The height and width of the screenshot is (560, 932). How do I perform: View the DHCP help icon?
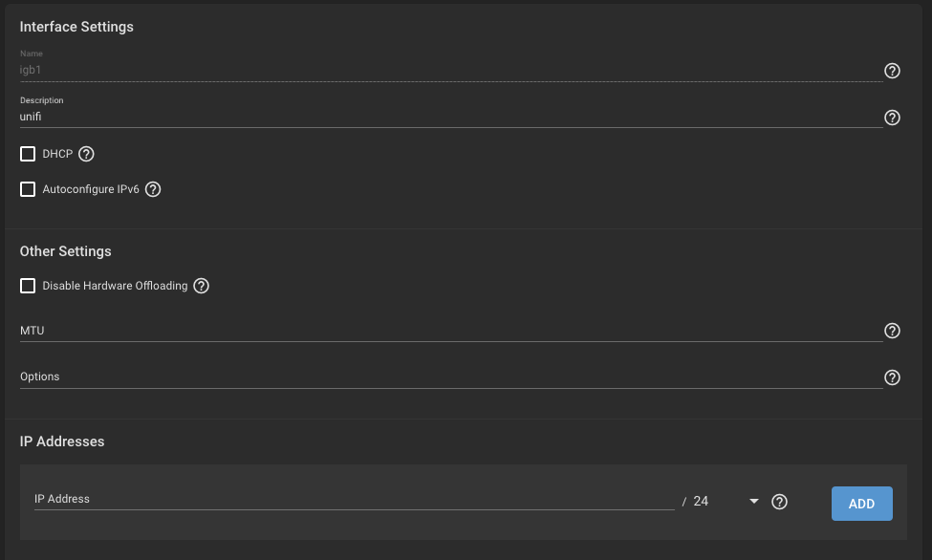click(x=86, y=154)
